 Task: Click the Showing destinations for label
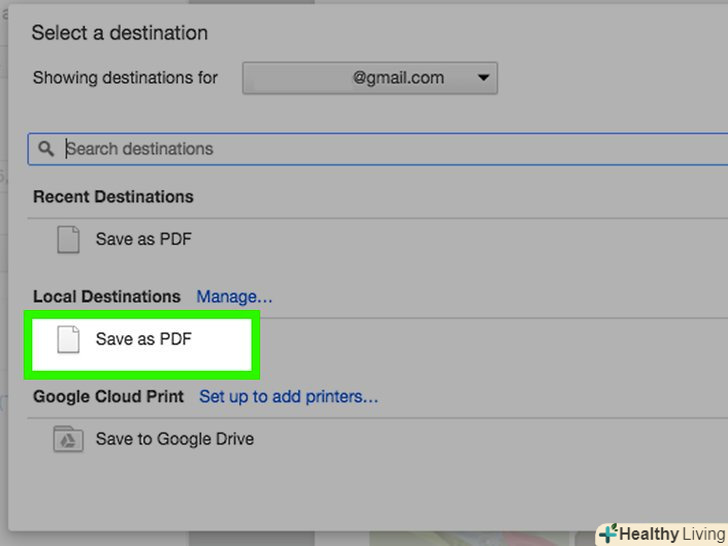125,78
